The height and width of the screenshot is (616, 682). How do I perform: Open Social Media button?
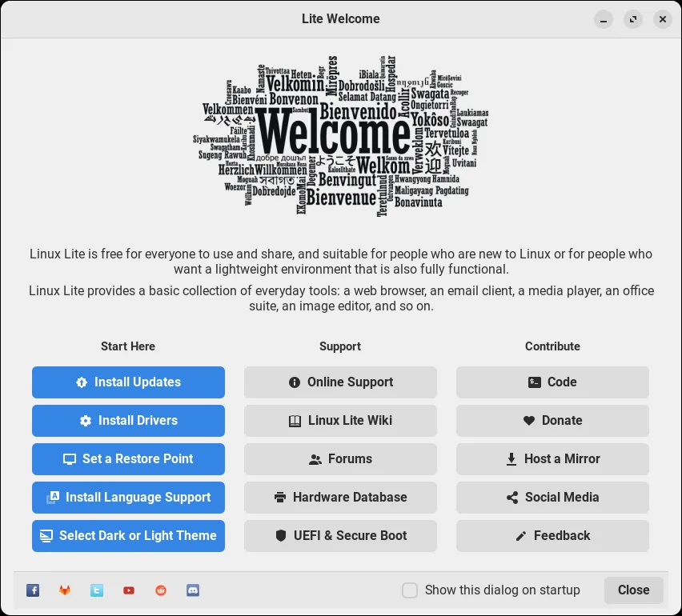coord(552,497)
